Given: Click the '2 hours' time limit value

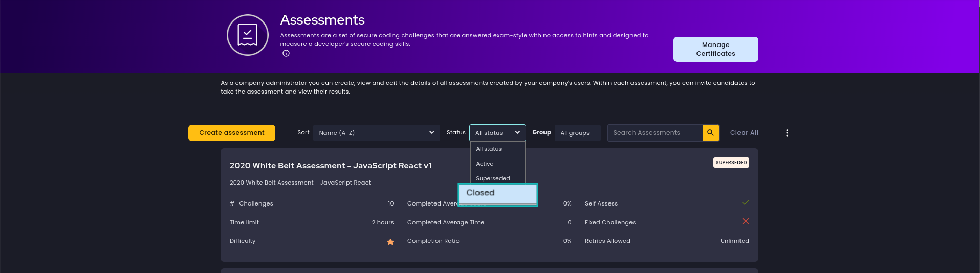Looking at the screenshot, I should [x=383, y=222].
